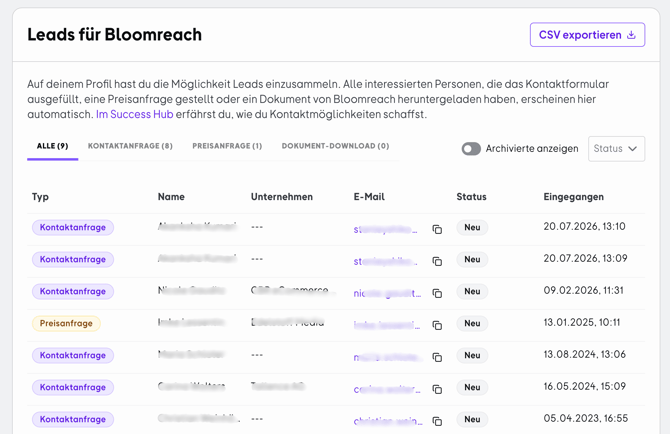The width and height of the screenshot is (670, 434).
Task: Click the Unternehmen column header
Action: pyautogui.click(x=282, y=197)
